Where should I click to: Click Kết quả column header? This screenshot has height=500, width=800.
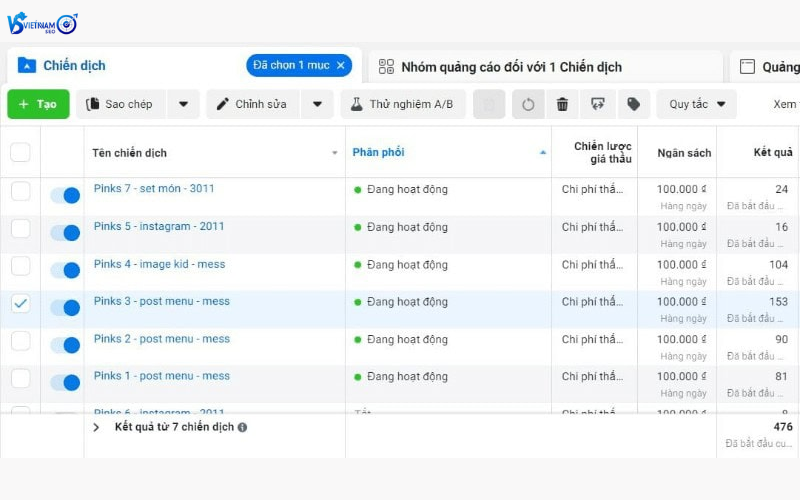(x=773, y=152)
